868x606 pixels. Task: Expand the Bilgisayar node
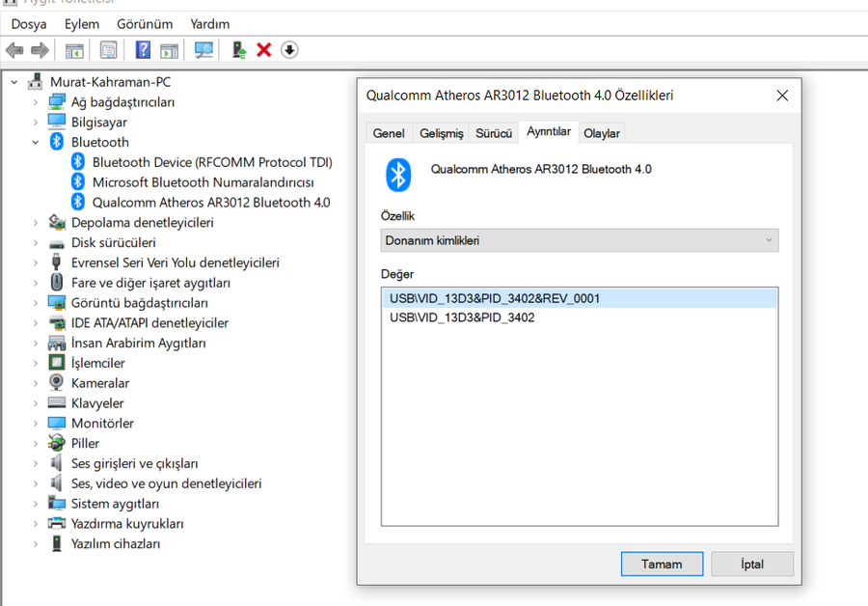pos(36,123)
